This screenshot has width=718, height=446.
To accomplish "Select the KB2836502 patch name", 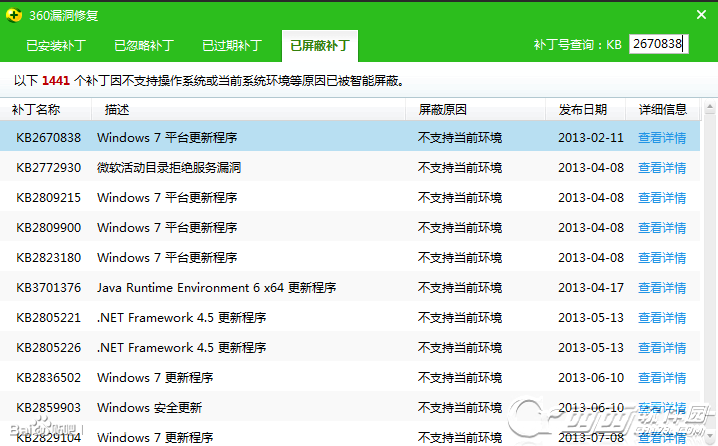I will tap(49, 378).
